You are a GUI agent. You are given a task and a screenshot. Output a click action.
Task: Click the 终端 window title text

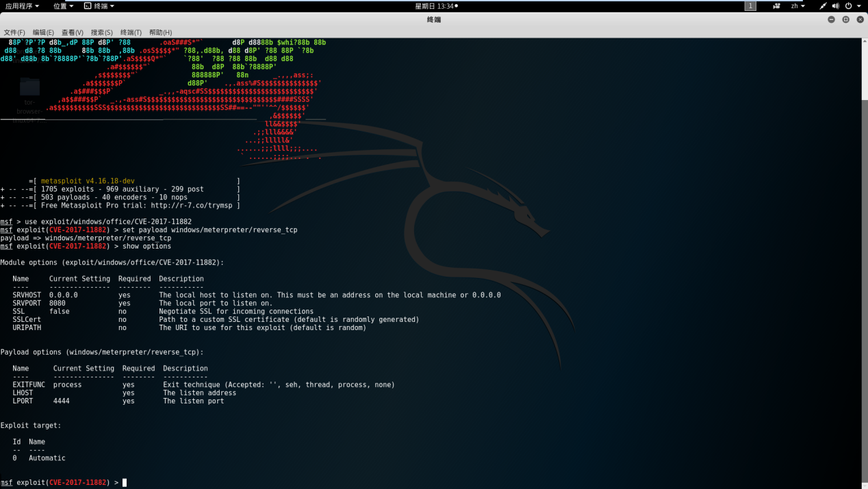434,19
